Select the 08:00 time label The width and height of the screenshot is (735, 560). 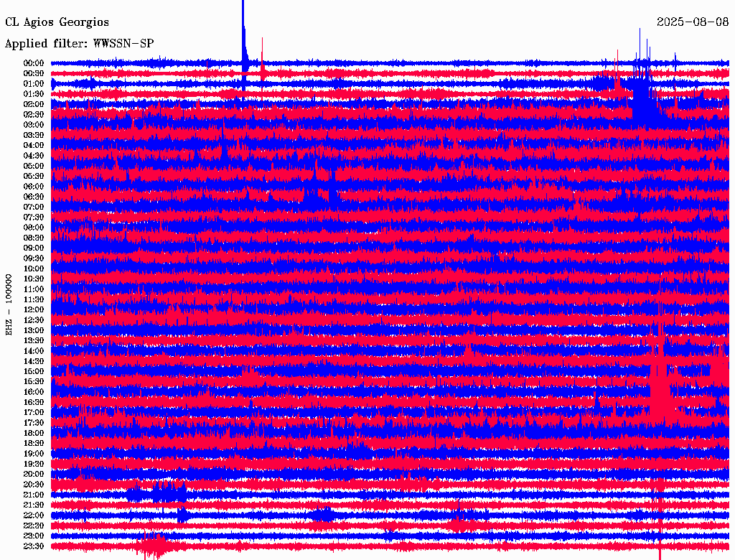(34, 228)
